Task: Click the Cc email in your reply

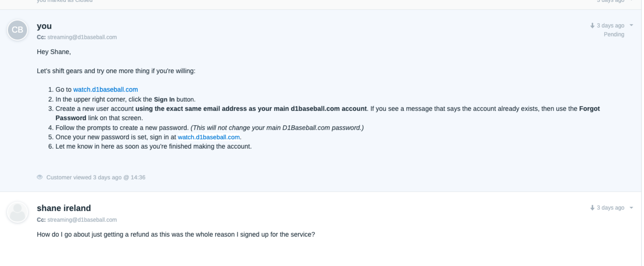Action: [x=82, y=37]
